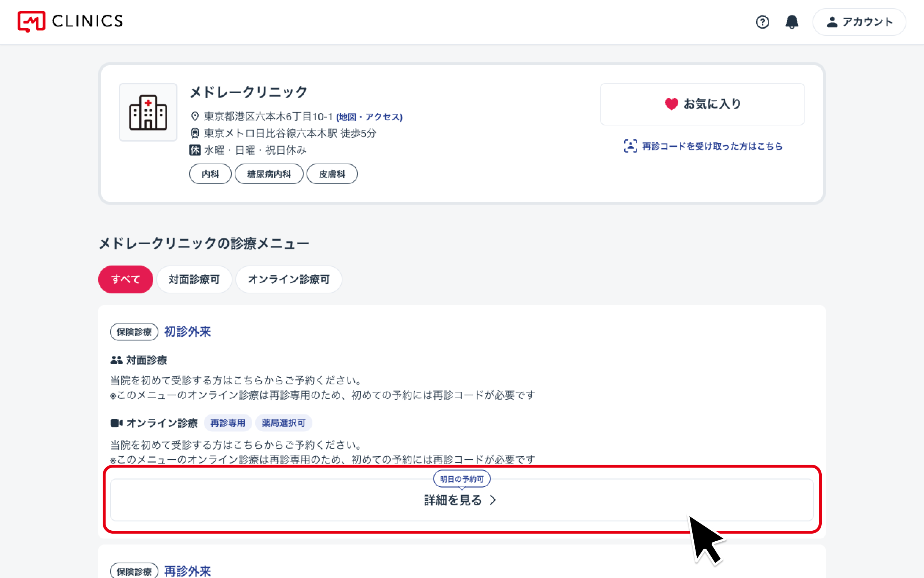
Task: Switch to the 対面診療可 filter tab
Action: tap(194, 279)
